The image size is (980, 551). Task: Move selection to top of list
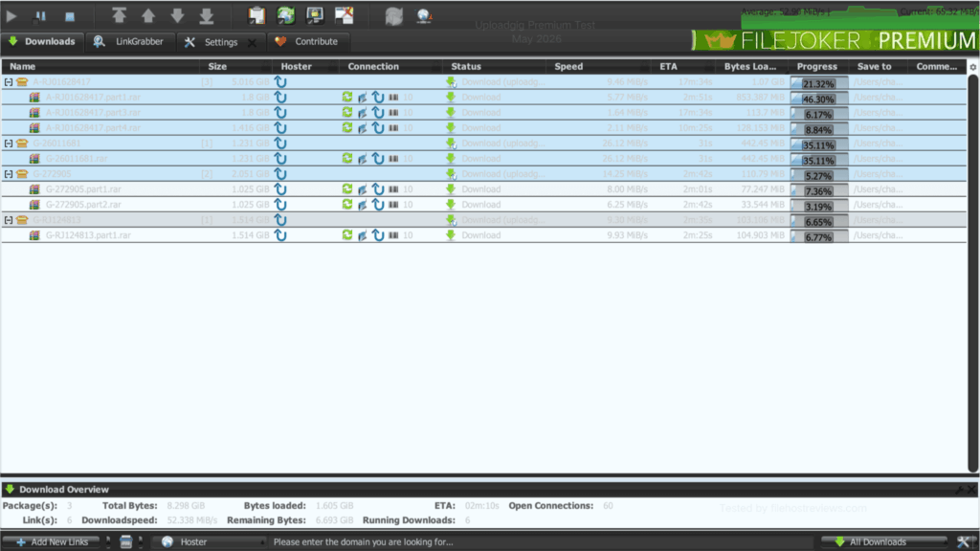tap(119, 15)
